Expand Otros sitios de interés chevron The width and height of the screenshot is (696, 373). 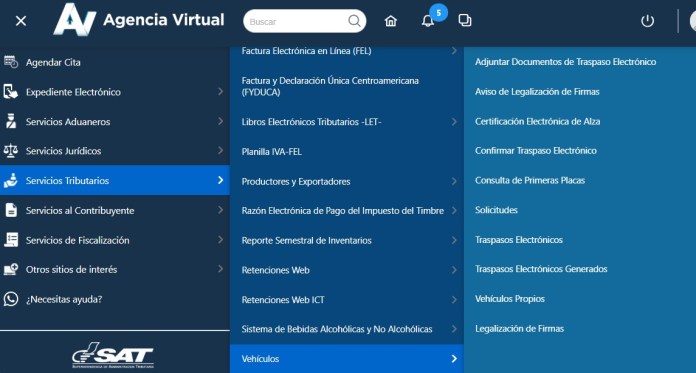220,269
